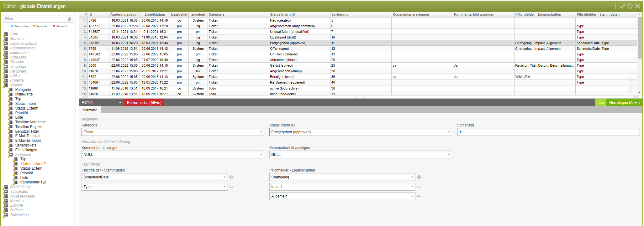This screenshot has width=644, height=226.
Task: Click the Sortierung field containing 11
Action: click(x=548, y=132)
